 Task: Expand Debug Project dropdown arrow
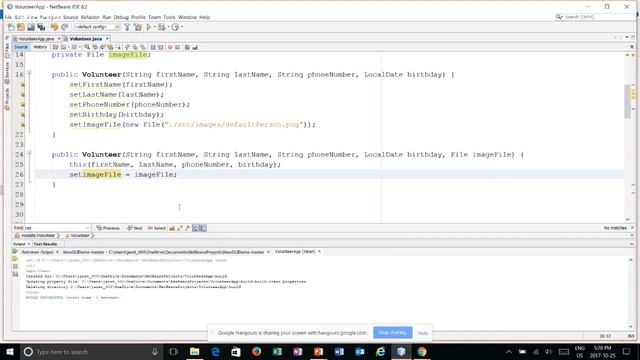pos(168,27)
